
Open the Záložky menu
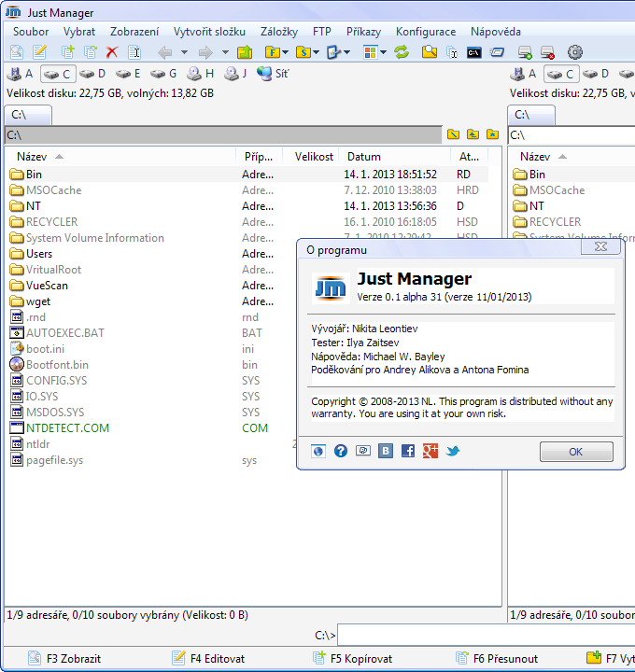point(278,32)
